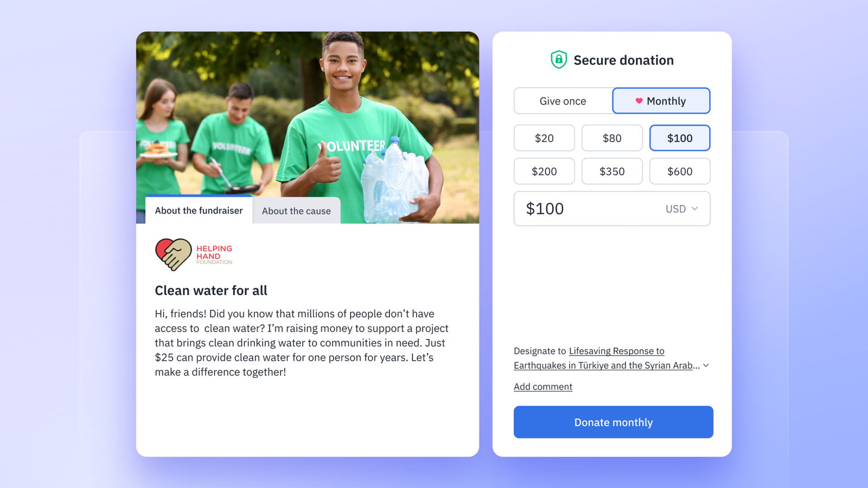Choose the $20 donation amount
This screenshot has width=868, height=488.
point(544,138)
